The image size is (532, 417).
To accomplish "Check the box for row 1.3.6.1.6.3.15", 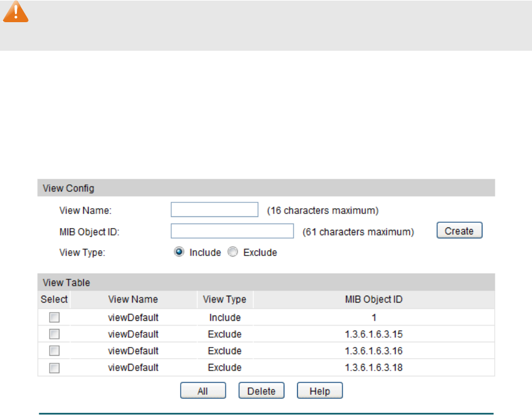I will 54,334.
